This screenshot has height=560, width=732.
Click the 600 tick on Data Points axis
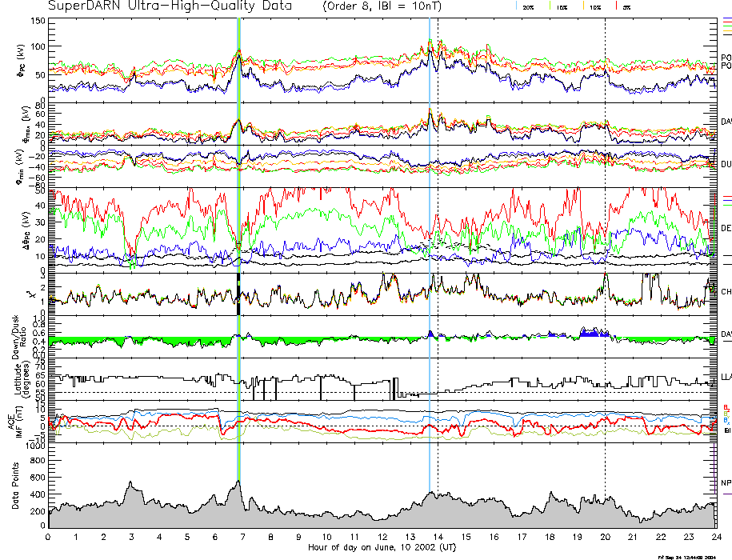pos(38,477)
